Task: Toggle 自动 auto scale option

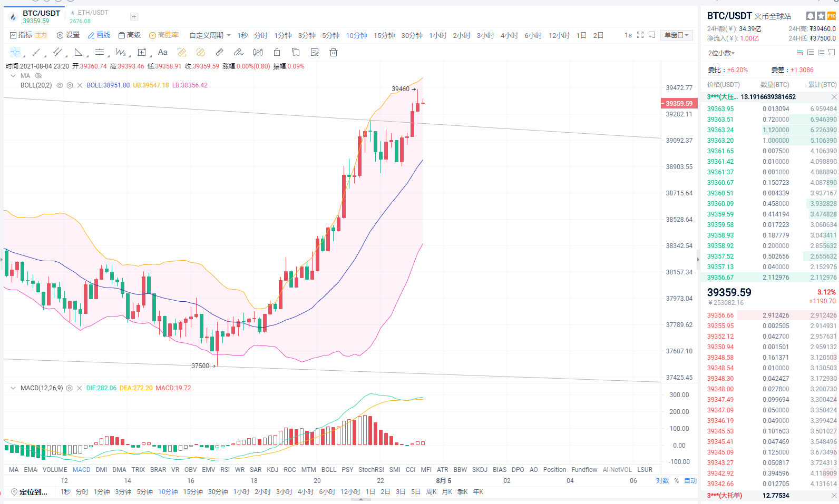Action: 690,481
